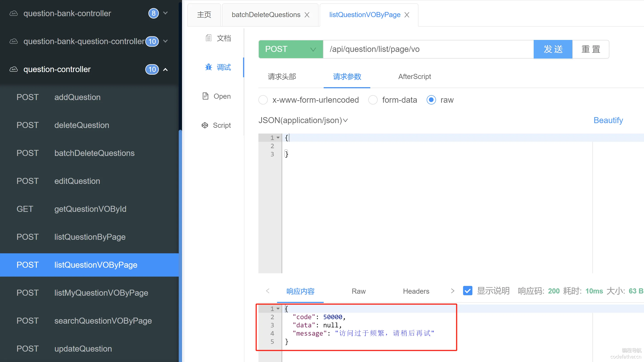644x362 pixels.
Task: Open JSON(application/json) content type dropdown
Action: (x=303, y=120)
